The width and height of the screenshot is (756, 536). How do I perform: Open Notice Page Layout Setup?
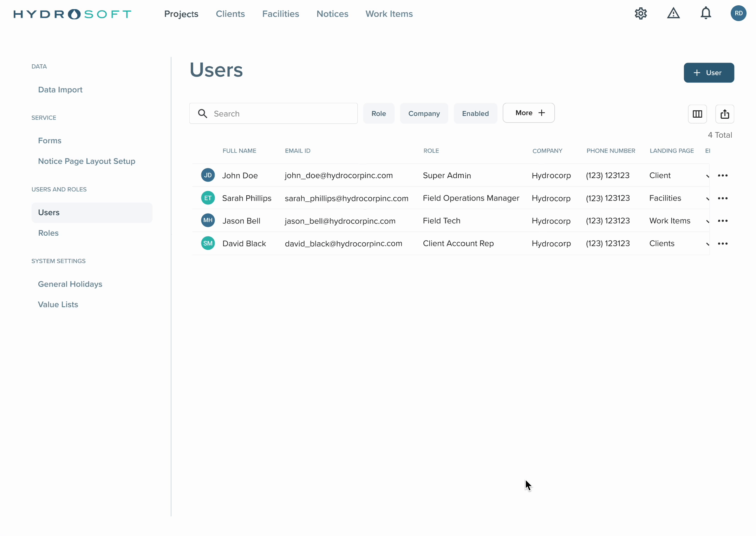coord(86,161)
